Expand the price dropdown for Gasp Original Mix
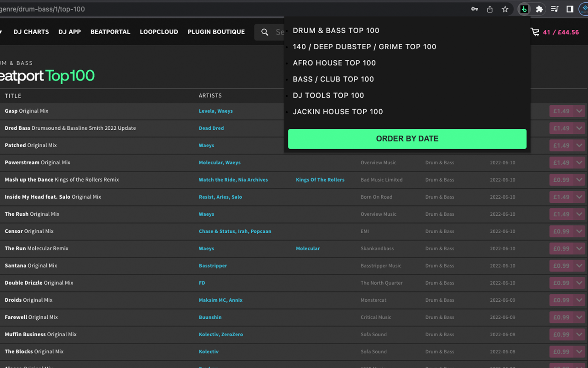588x368 pixels. click(x=579, y=111)
